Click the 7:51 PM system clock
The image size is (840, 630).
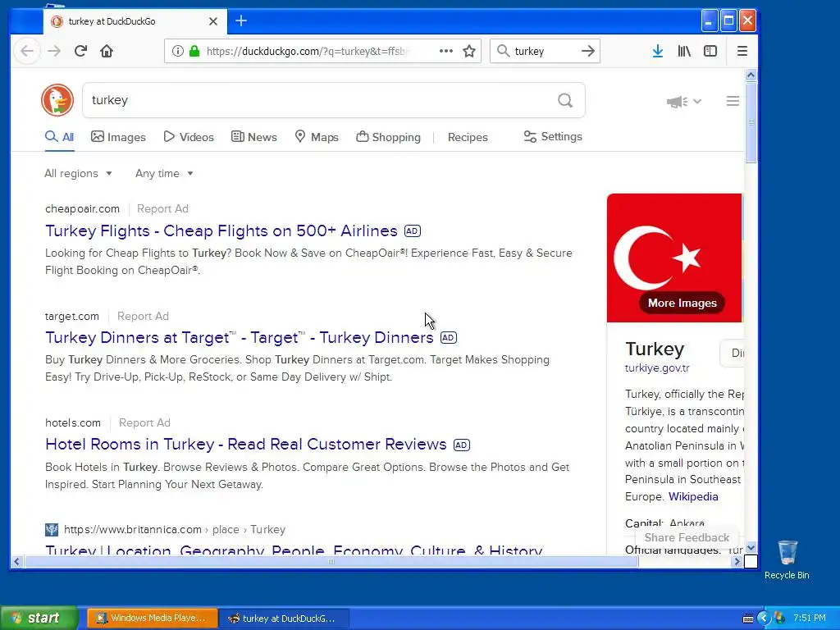810,619
